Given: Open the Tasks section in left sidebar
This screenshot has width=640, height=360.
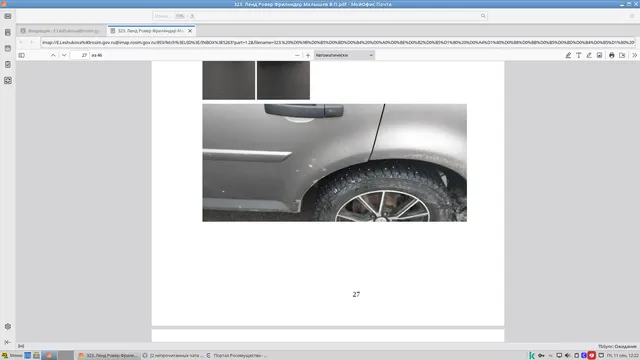Looking at the screenshot, I should point(8,64).
